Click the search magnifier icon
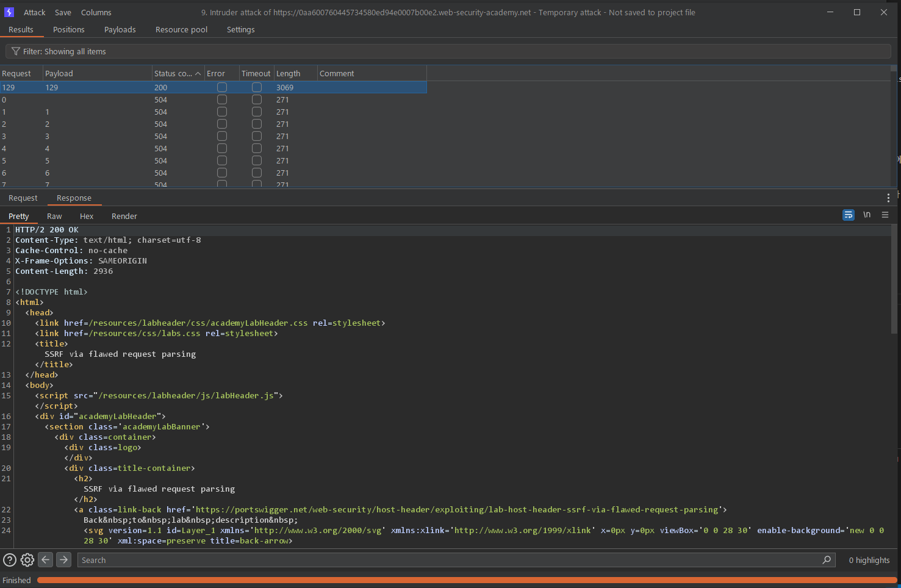The width and height of the screenshot is (901, 588). pos(827,559)
